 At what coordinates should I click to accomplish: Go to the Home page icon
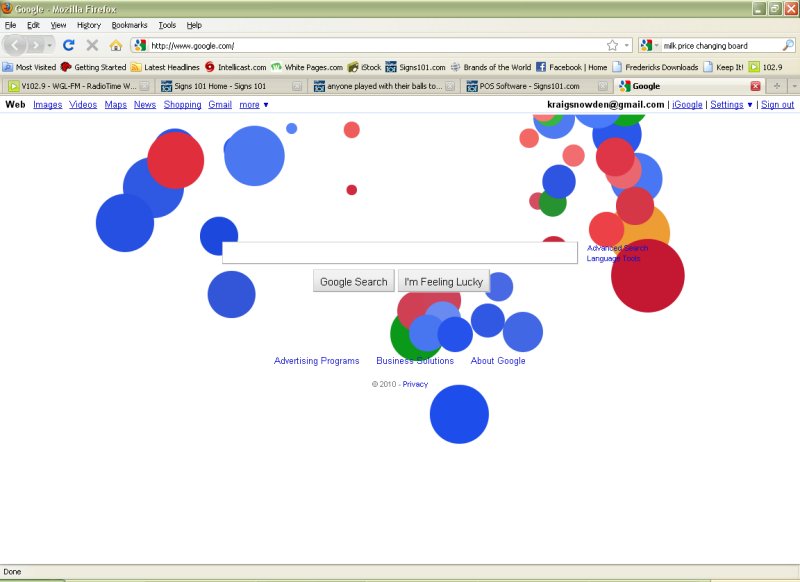(116, 45)
